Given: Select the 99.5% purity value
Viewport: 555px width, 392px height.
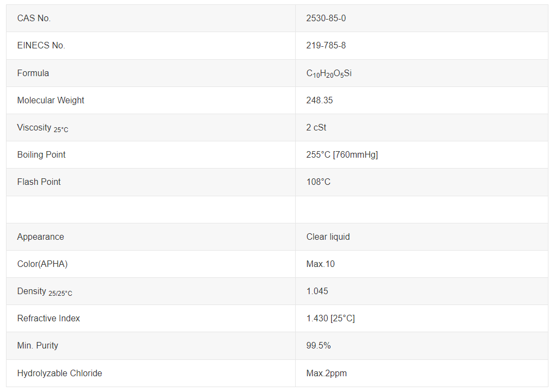Looking at the screenshot, I should [318, 346].
